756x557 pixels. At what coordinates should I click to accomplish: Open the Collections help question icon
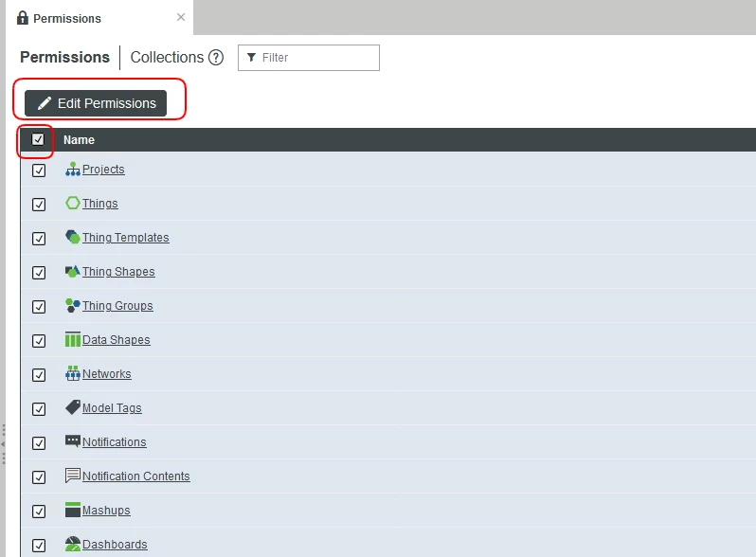pos(216,58)
